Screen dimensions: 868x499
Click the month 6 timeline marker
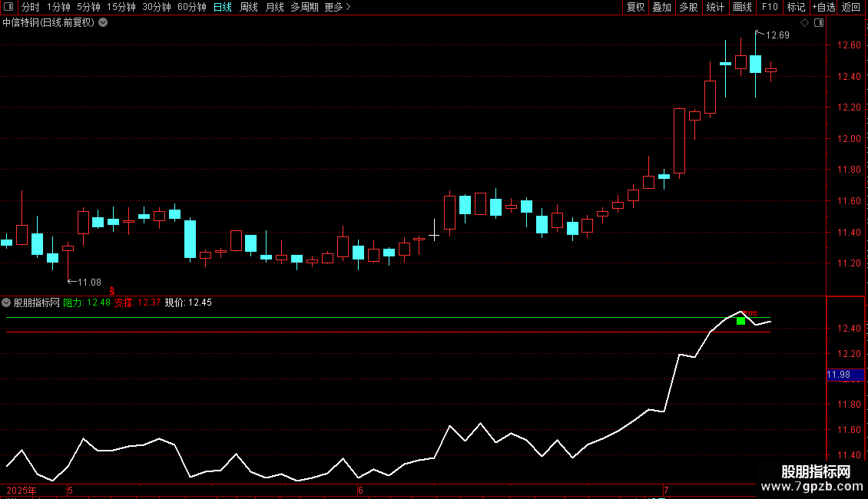click(360, 490)
